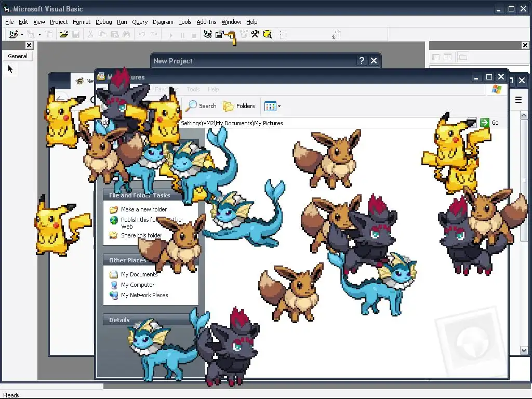Click the New Project dialog help button
The height and width of the screenshot is (399, 532).
pos(362,61)
